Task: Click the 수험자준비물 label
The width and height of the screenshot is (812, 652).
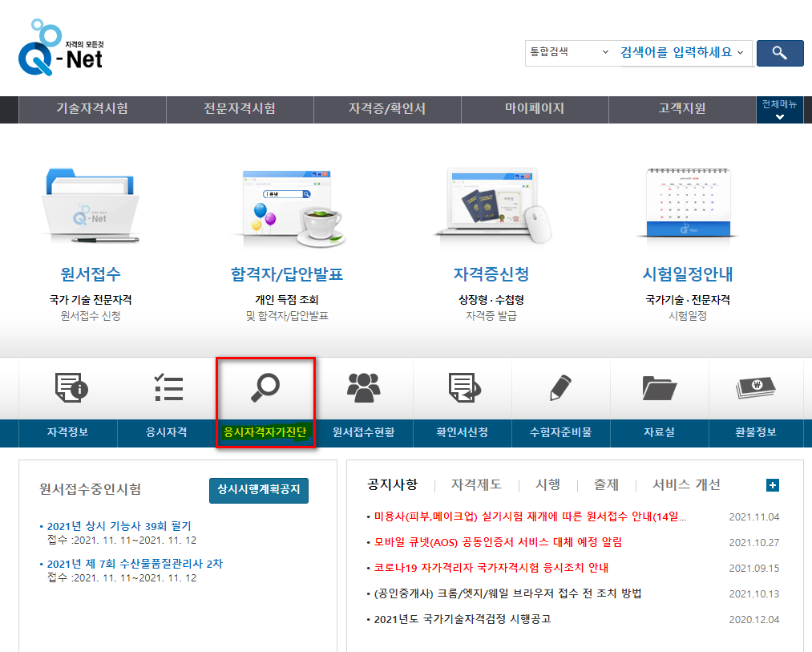Action: point(560,432)
